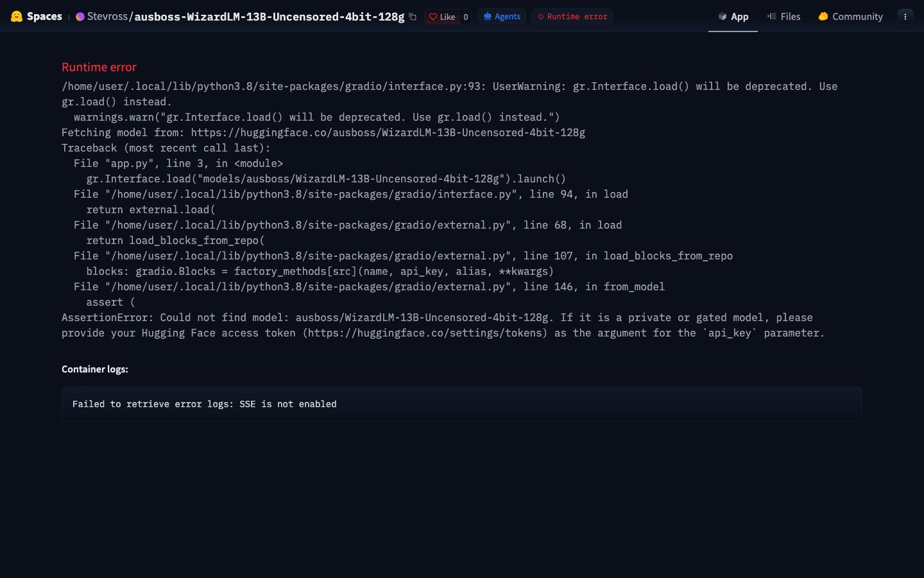Image resolution: width=924 pixels, height=578 pixels.
Task: Click the 'line 146, in from_model' traceback line
Action: (369, 286)
